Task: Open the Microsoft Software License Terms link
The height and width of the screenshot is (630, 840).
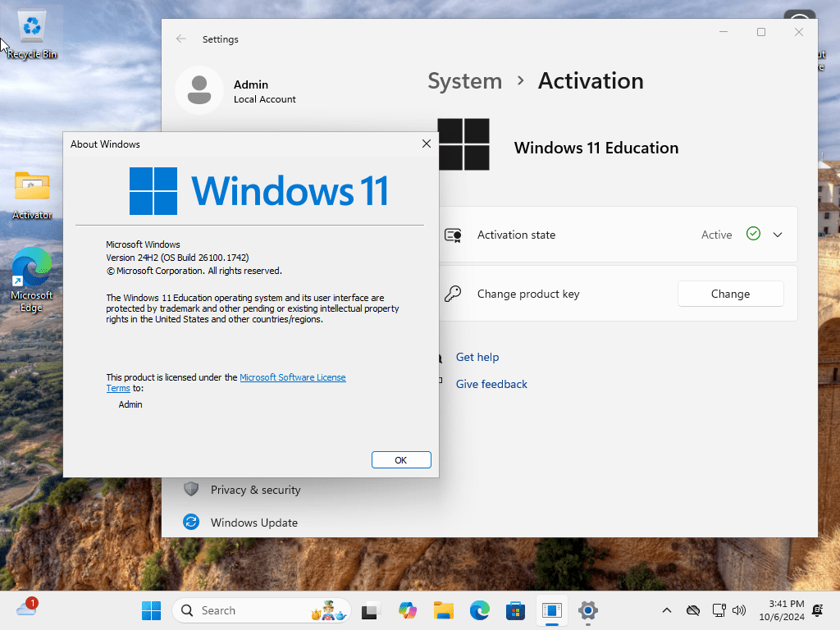Action: click(x=292, y=377)
